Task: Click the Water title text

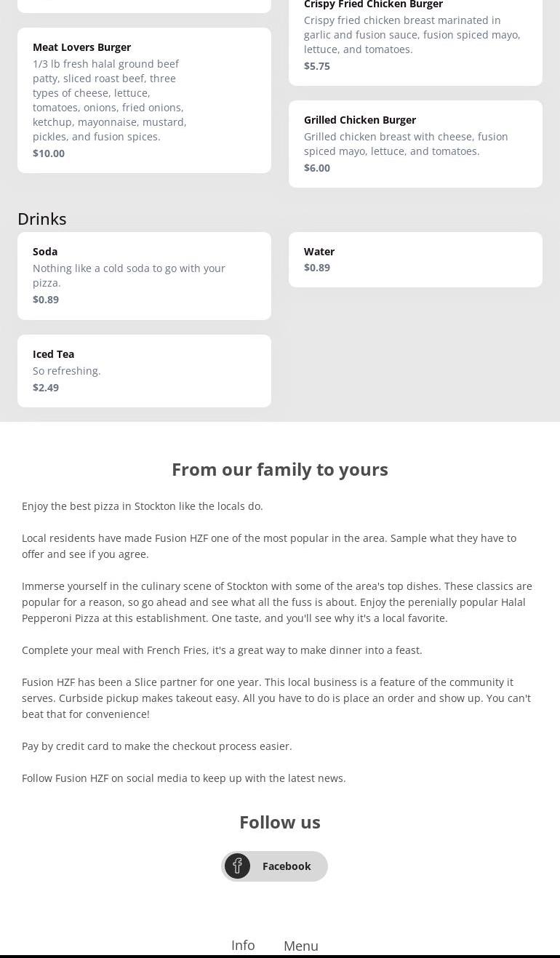Action: (x=319, y=252)
